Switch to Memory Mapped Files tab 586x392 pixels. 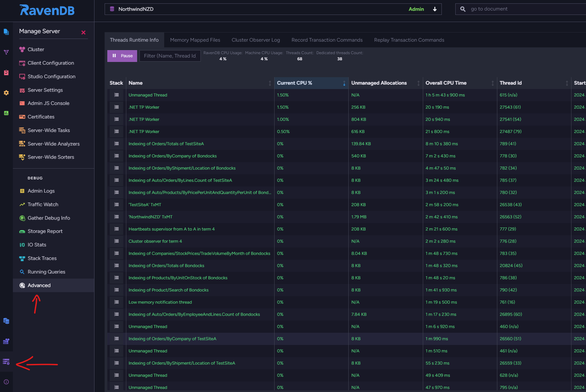(x=195, y=40)
